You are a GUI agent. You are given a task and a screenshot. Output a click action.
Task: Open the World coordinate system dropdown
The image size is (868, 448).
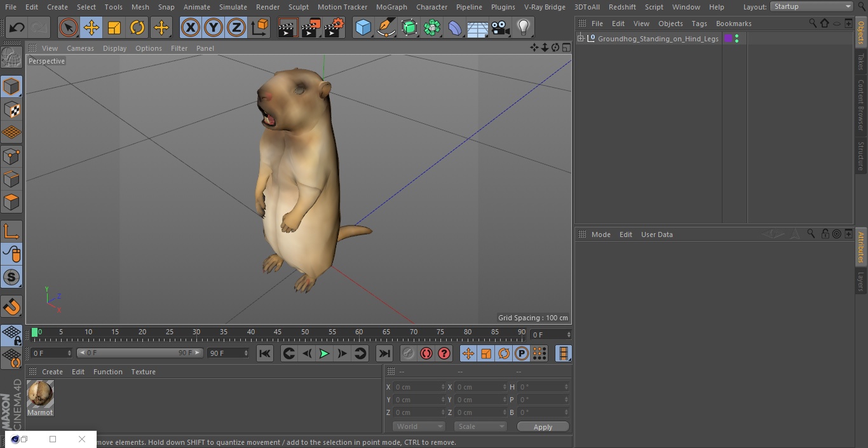tap(419, 426)
